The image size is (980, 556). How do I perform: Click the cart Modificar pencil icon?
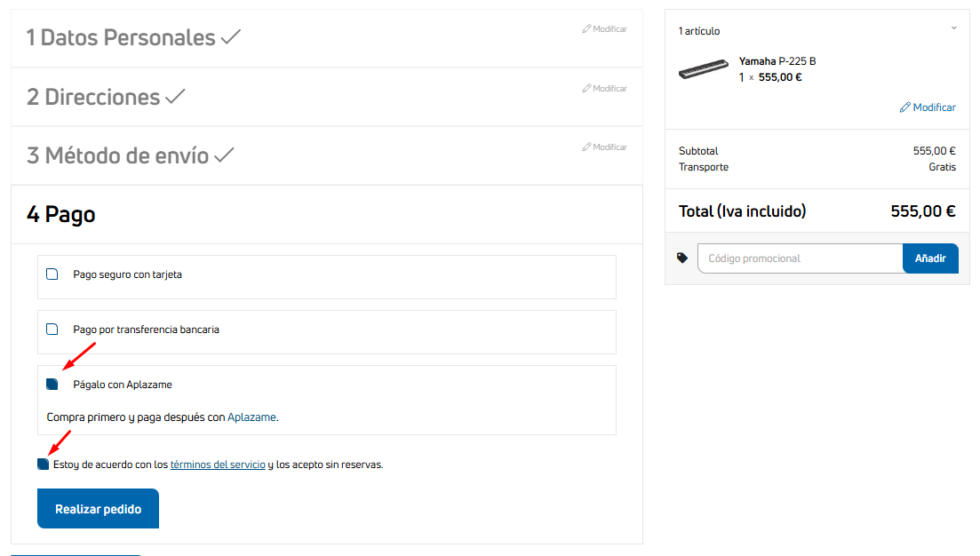pos(905,107)
